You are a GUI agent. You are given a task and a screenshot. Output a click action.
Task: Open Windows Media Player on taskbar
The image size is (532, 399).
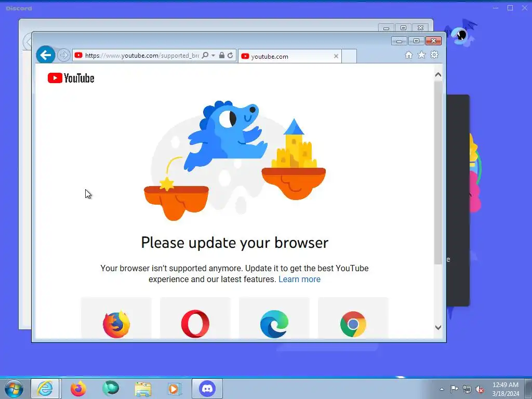(175, 389)
